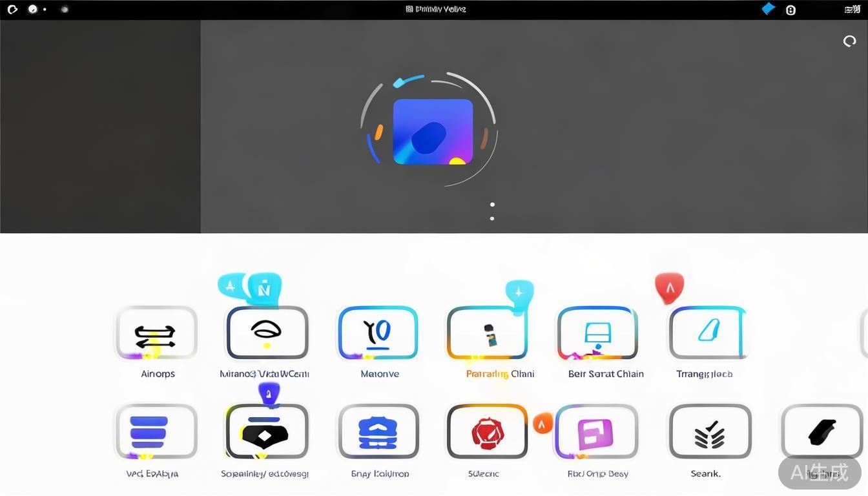Image resolution: width=868 pixels, height=496 pixels.
Task: Open the black diamond icon tile
Action: click(267, 431)
